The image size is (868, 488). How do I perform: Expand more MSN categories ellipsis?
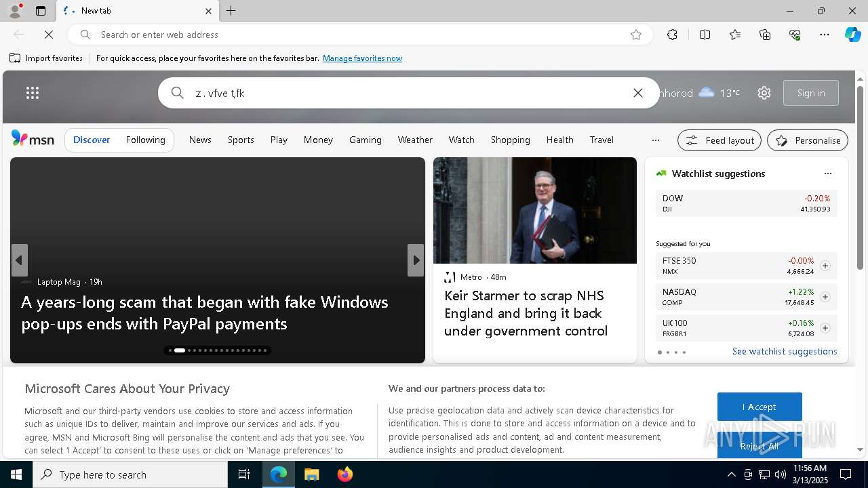pos(655,140)
